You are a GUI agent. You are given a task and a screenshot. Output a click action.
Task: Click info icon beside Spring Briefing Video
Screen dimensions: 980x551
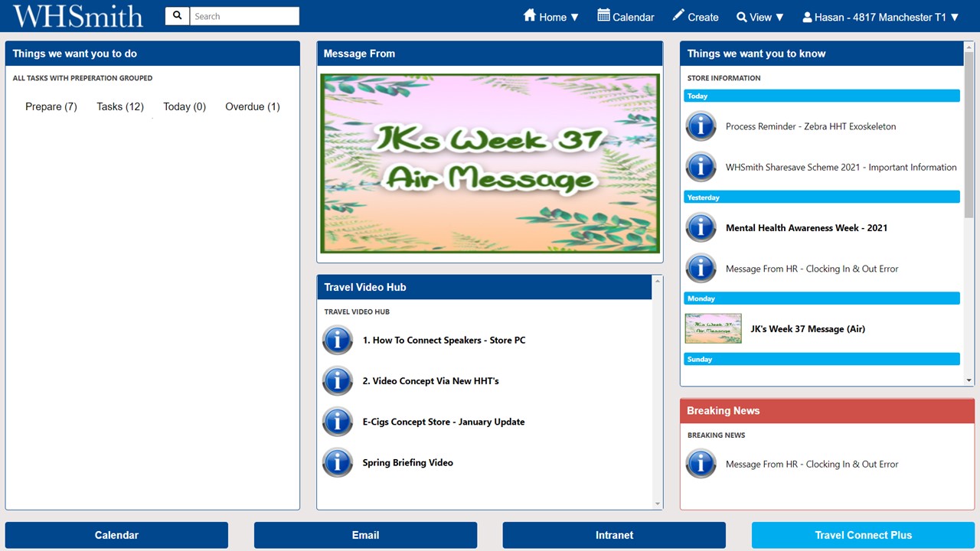[338, 462]
